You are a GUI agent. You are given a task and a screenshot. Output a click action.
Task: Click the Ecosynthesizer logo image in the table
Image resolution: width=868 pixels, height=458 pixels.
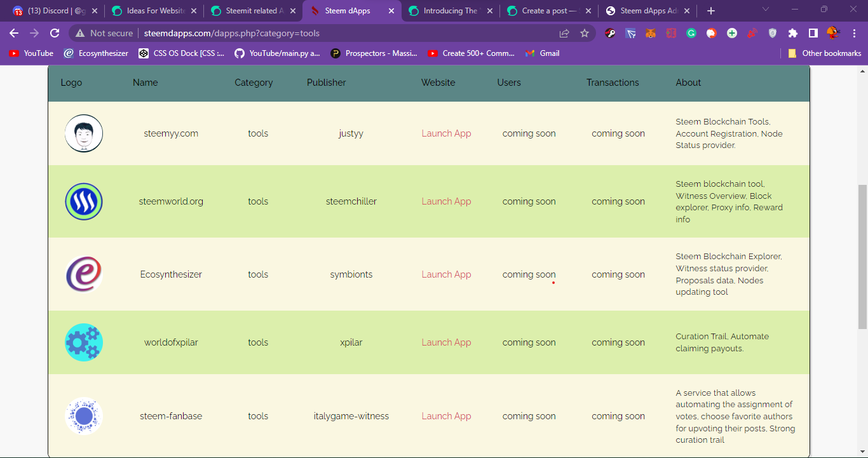(x=84, y=274)
